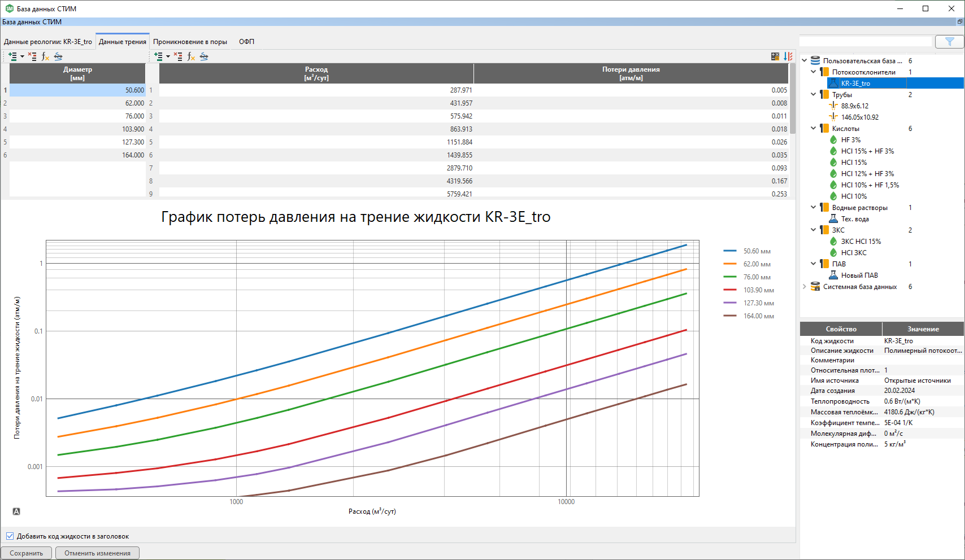This screenshot has height=560, width=965.
Task: Select the HCl ЗКС item
Action: [x=854, y=252]
